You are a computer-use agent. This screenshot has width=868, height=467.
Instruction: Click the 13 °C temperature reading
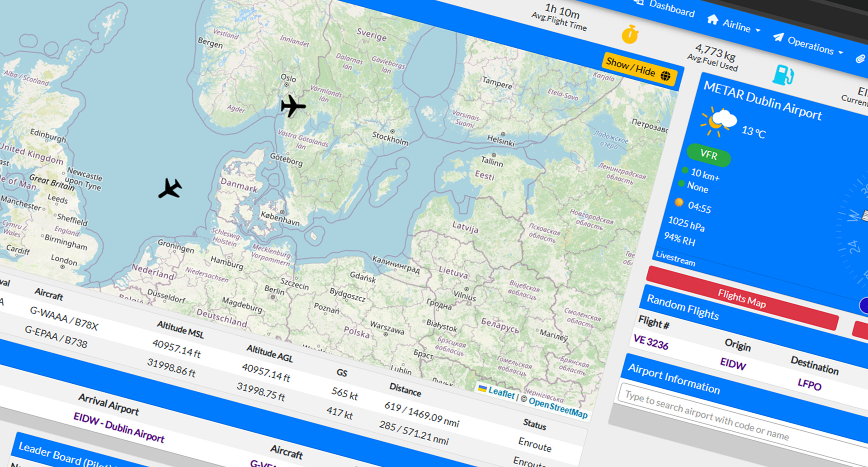754,132
